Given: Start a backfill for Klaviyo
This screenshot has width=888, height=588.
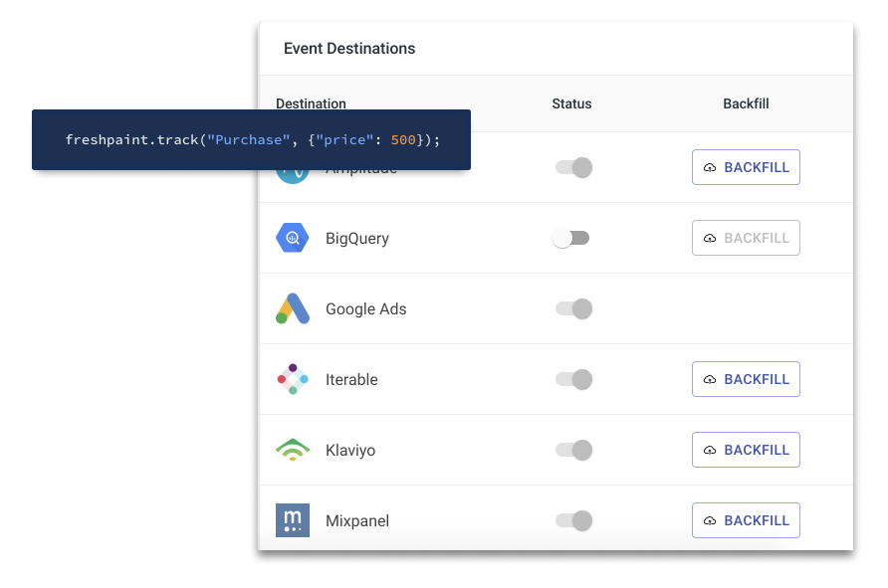Looking at the screenshot, I should click(x=746, y=450).
